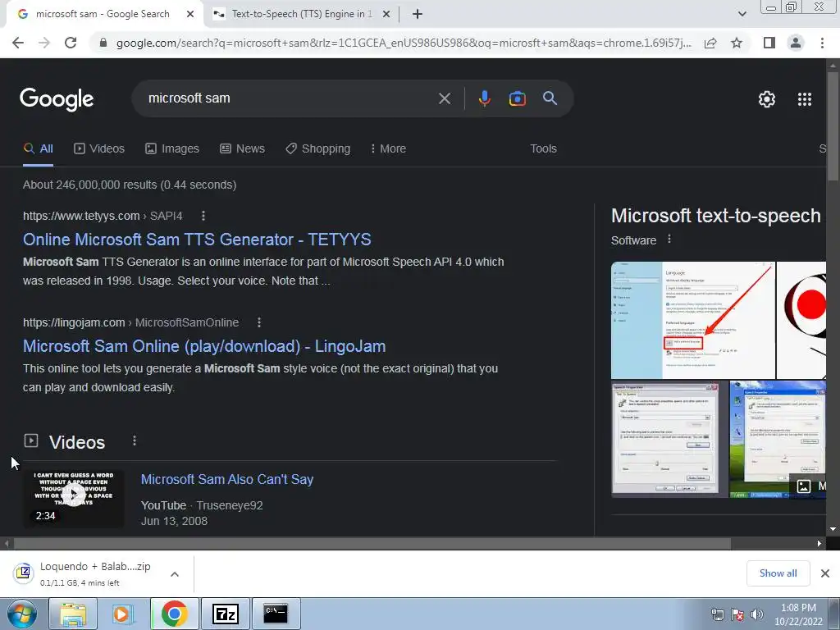Open the command prompt taskbar item
The height and width of the screenshot is (630, 840).
click(x=276, y=614)
